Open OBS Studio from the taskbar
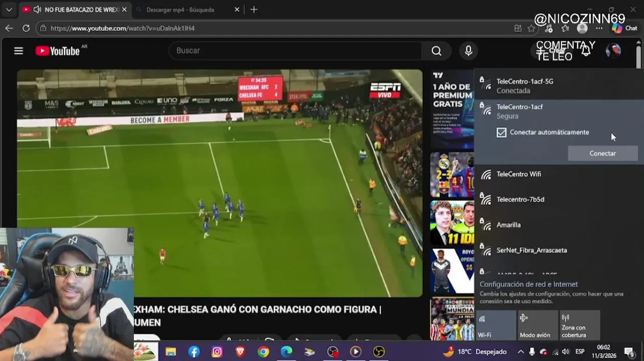Viewport: 644px width, 361px height. point(379,352)
